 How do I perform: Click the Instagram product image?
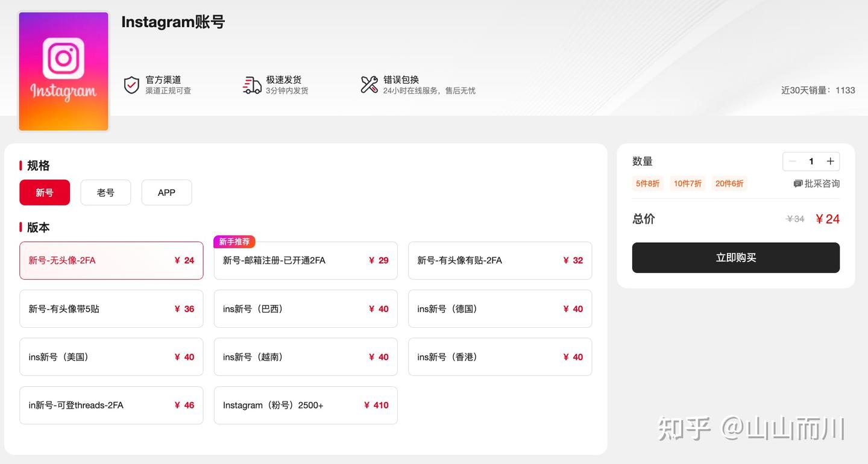(63, 71)
